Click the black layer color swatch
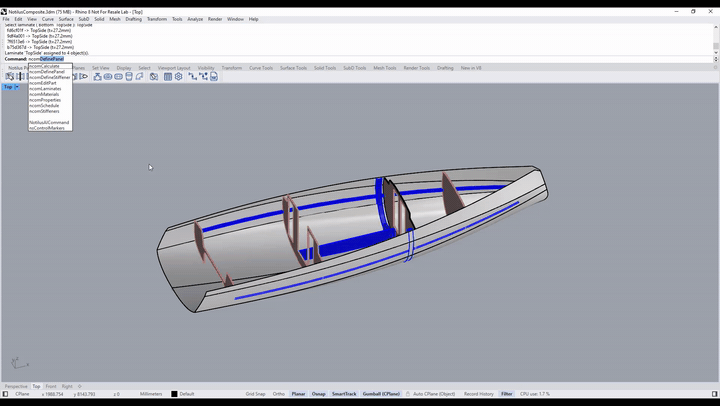The width and height of the screenshot is (720, 406). (x=174, y=394)
